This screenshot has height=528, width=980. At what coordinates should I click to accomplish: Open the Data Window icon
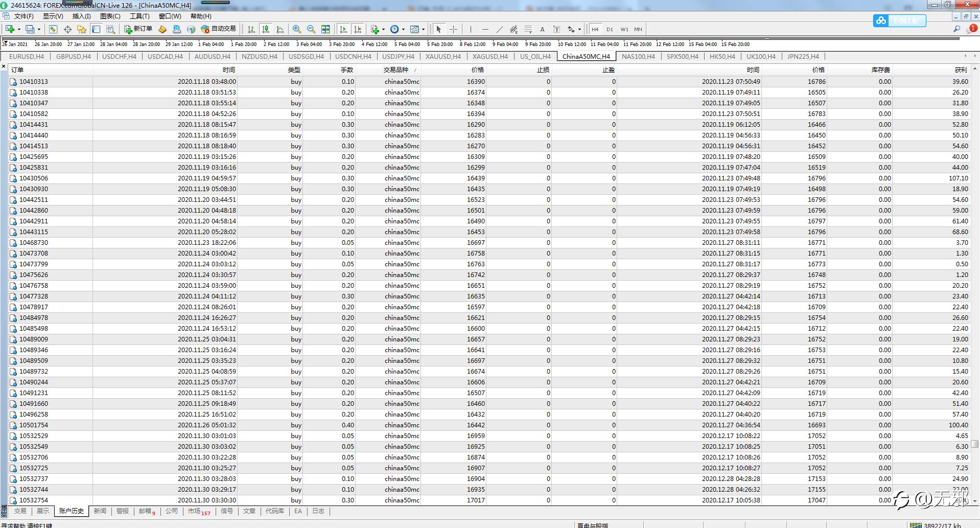coord(67,29)
